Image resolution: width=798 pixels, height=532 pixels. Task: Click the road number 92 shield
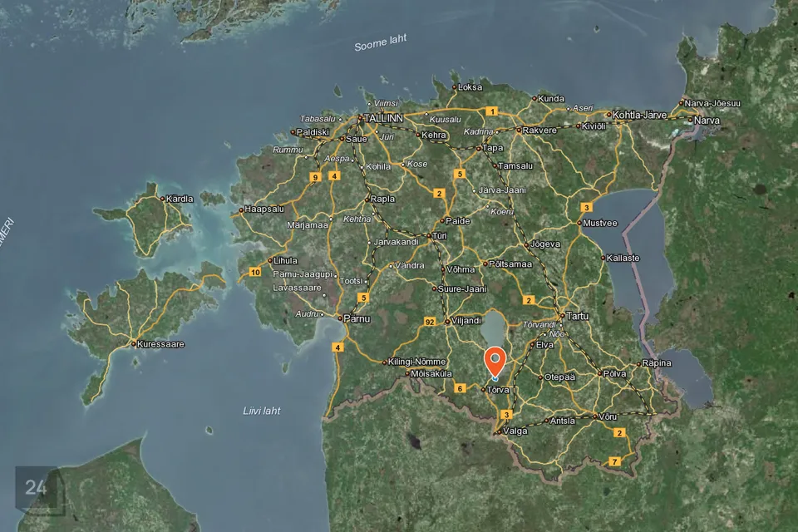[429, 321]
